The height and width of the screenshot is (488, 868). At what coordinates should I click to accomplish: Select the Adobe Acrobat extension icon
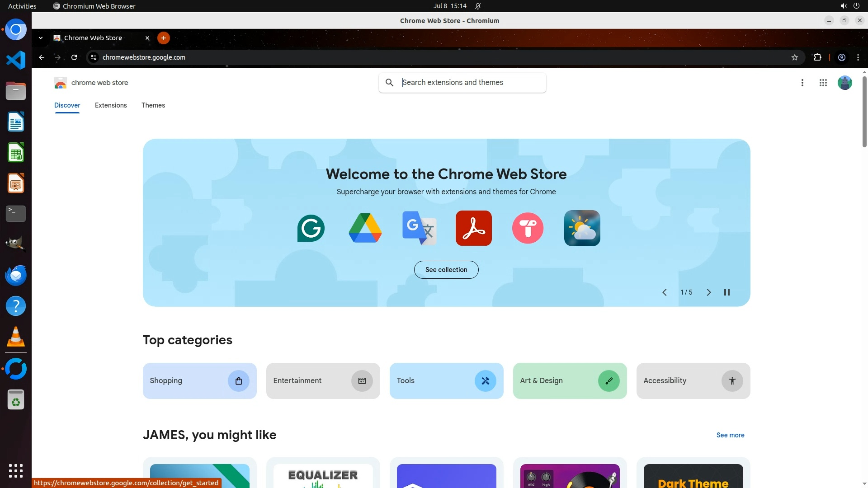pos(473,228)
